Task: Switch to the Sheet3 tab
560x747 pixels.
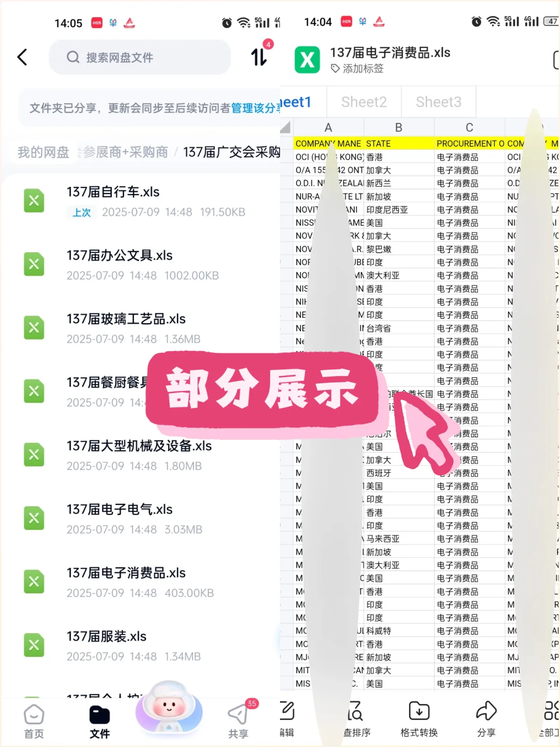Action: point(438,102)
